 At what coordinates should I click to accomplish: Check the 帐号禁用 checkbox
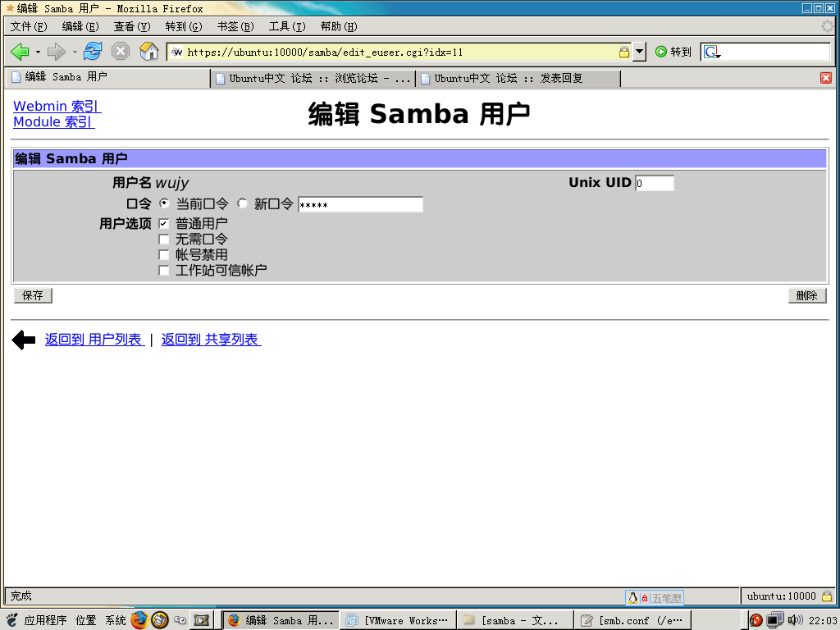(164, 255)
